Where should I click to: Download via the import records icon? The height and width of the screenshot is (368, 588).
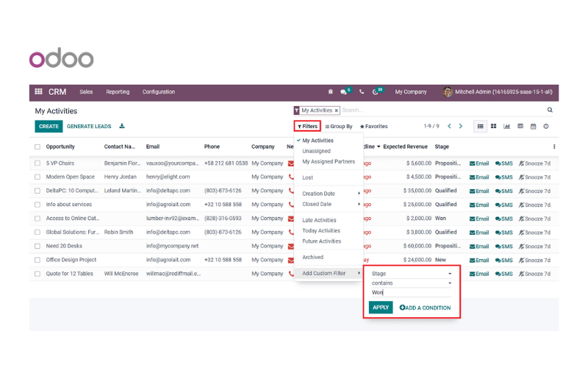[122, 126]
